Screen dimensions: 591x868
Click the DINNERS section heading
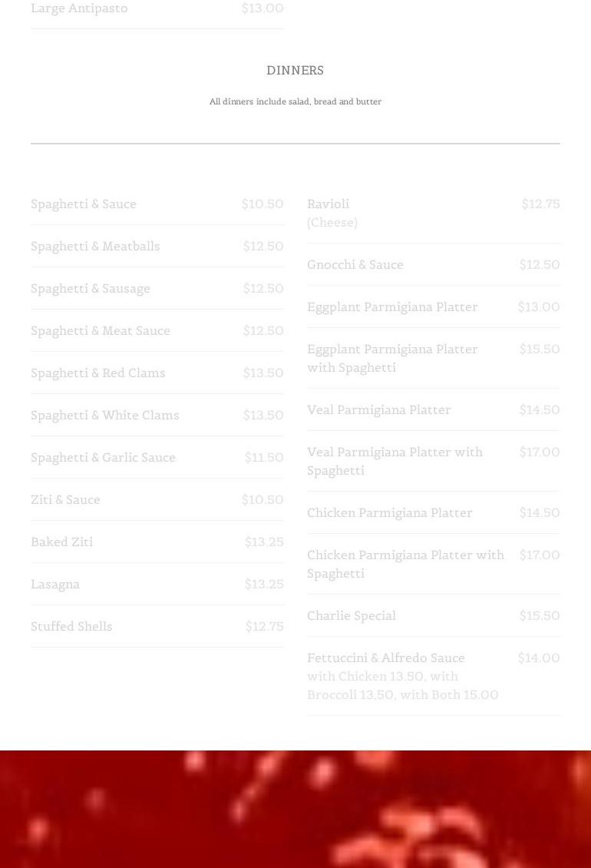[295, 71]
